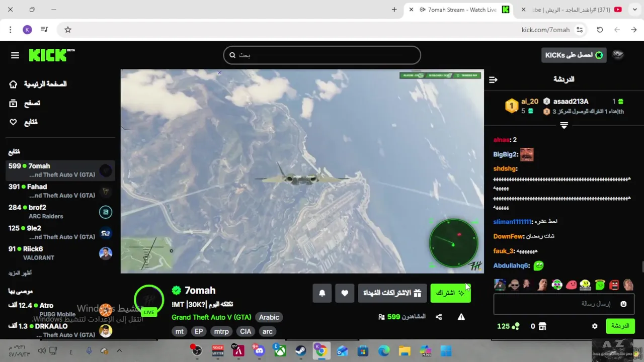Open Grand Theft Auto V category link
This screenshot has width=644, height=362.
[211, 317]
